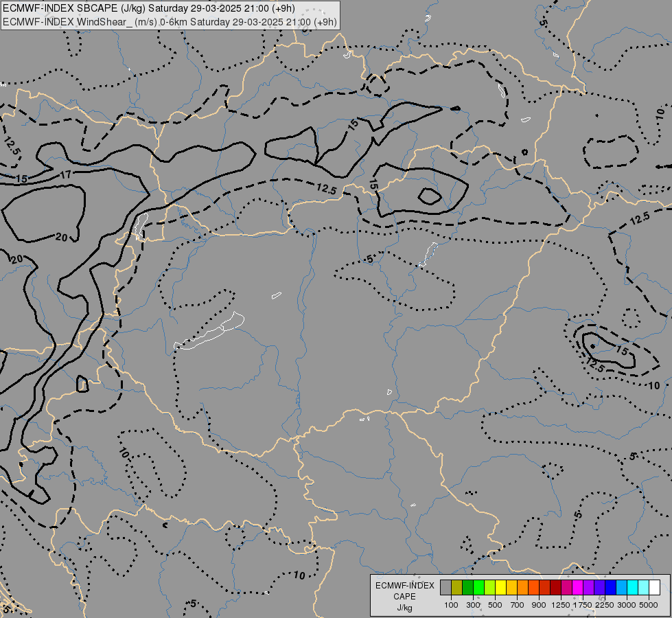The width and height of the screenshot is (672, 618).
Task: Click the legend value 1750
Action: pos(583,605)
